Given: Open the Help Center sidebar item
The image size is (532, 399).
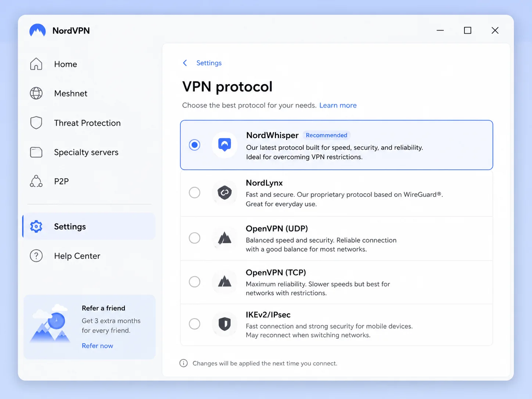Looking at the screenshot, I should (89, 256).
